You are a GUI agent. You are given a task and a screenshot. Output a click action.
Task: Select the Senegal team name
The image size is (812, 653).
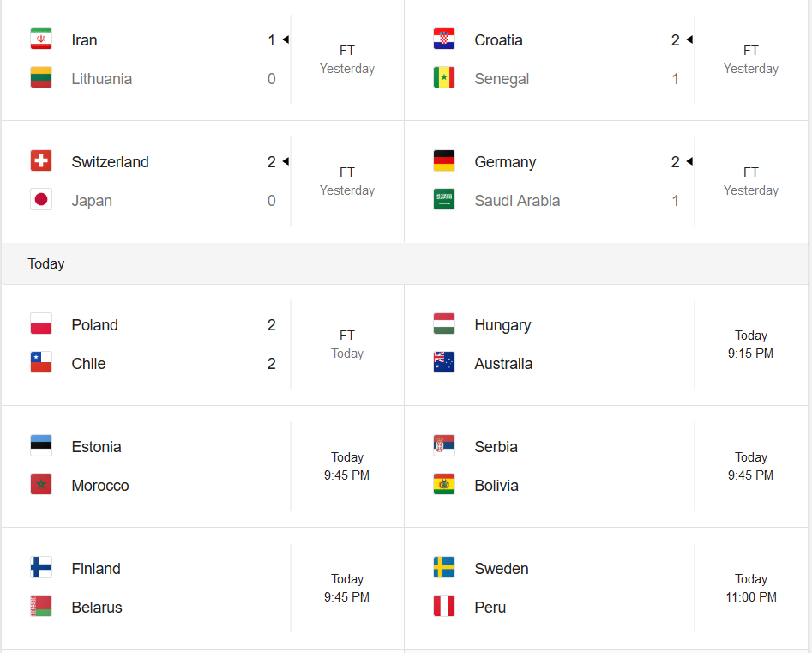[502, 79]
